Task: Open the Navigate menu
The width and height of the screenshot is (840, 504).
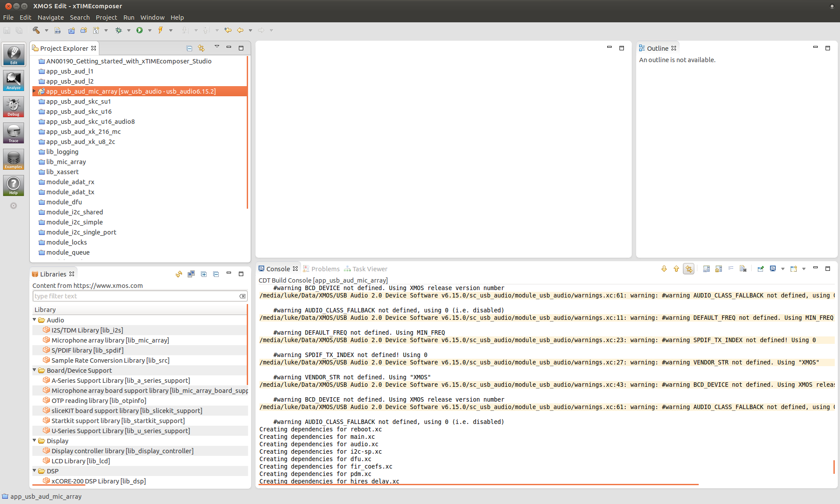Action: pyautogui.click(x=51, y=17)
